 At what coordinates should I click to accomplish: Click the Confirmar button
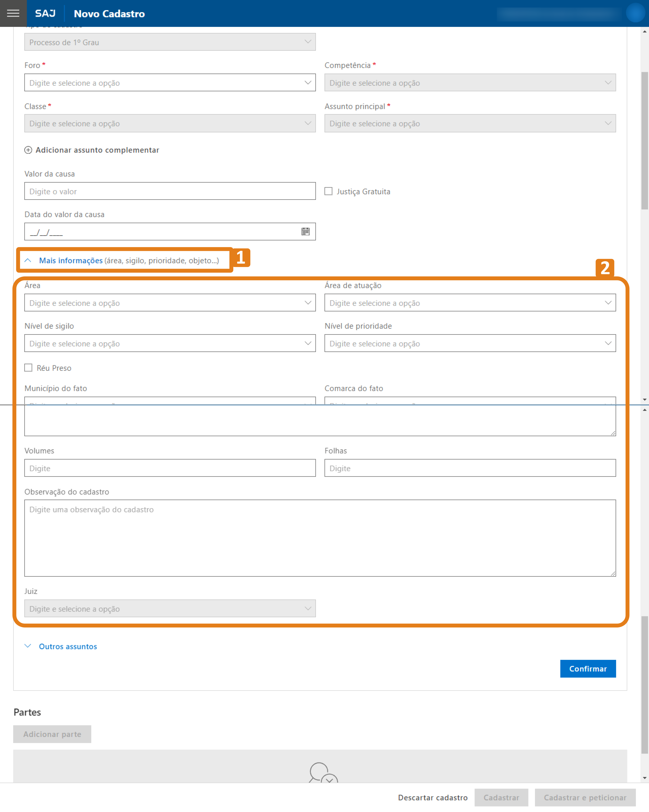pos(588,668)
